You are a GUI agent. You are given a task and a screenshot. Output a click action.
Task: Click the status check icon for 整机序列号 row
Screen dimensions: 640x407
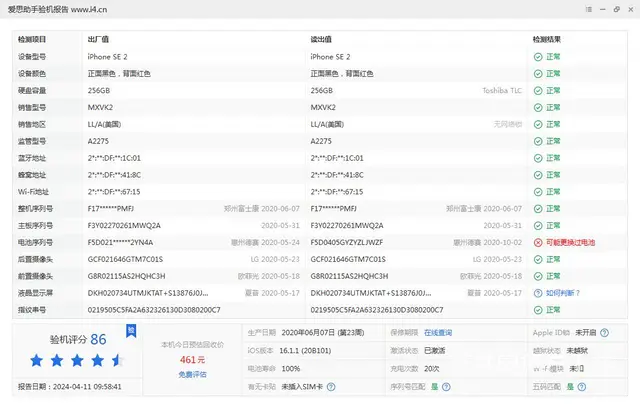[538, 209]
